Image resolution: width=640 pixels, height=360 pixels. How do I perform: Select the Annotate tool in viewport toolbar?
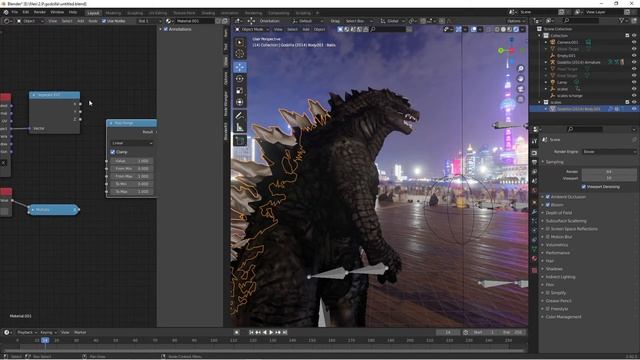click(x=240, y=116)
